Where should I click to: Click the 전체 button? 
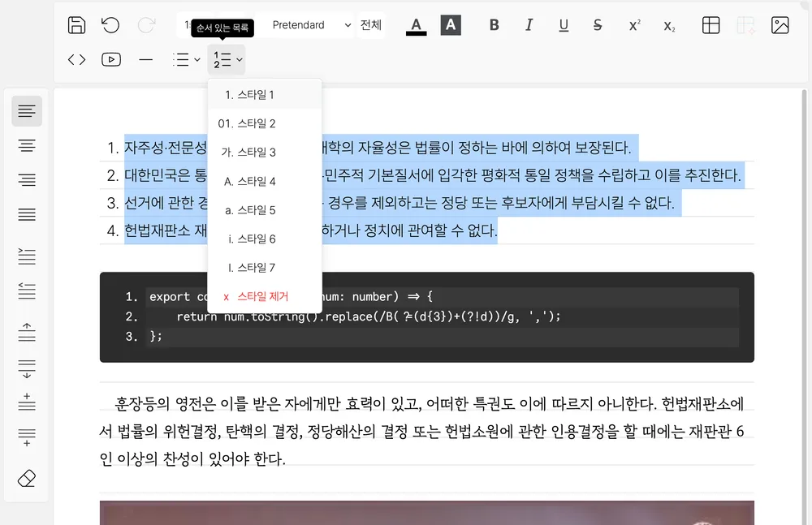[371, 25]
